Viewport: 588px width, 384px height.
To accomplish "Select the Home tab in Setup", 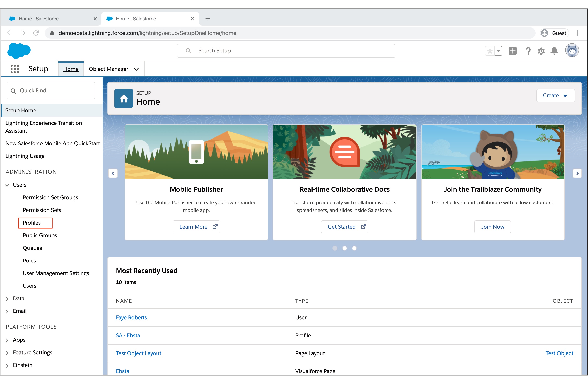I will 71,69.
